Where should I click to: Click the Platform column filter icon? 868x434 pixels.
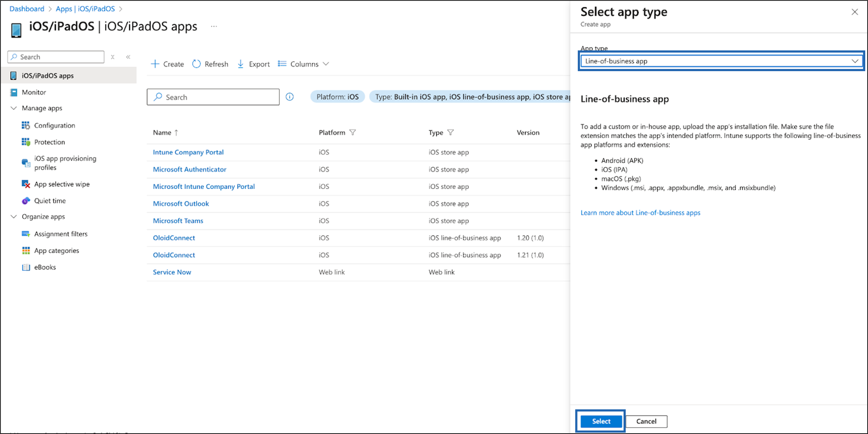353,133
